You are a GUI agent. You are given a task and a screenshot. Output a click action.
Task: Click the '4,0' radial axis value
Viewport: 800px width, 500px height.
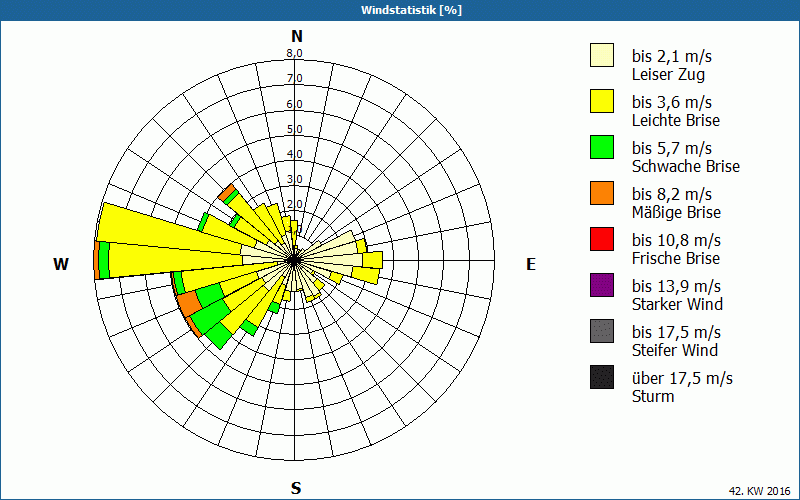coord(294,154)
